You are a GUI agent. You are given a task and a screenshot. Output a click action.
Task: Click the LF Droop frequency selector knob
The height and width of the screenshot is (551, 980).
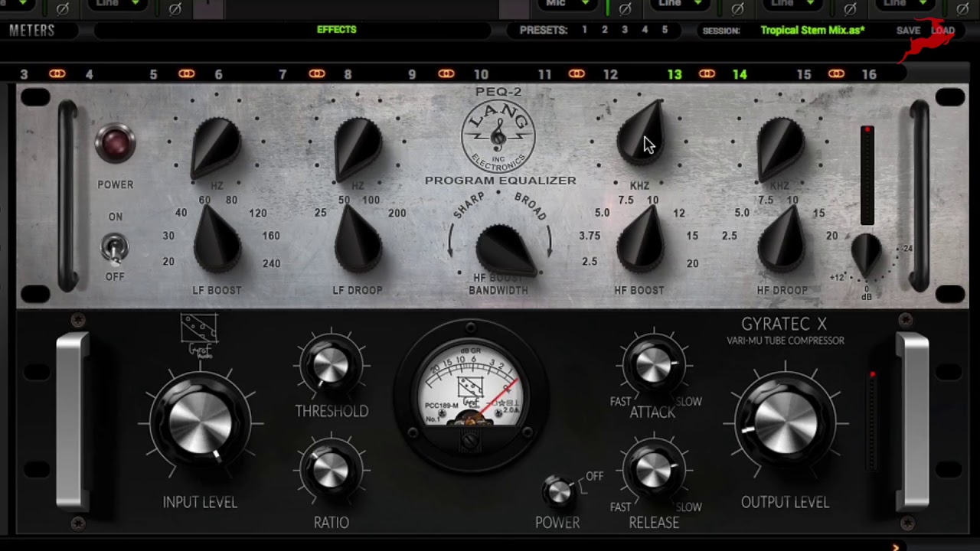[x=358, y=239]
